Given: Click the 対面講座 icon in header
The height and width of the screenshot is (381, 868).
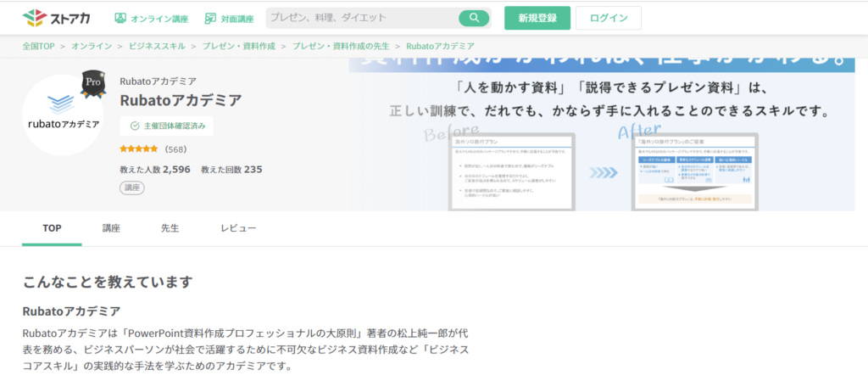Looking at the screenshot, I should [x=210, y=18].
